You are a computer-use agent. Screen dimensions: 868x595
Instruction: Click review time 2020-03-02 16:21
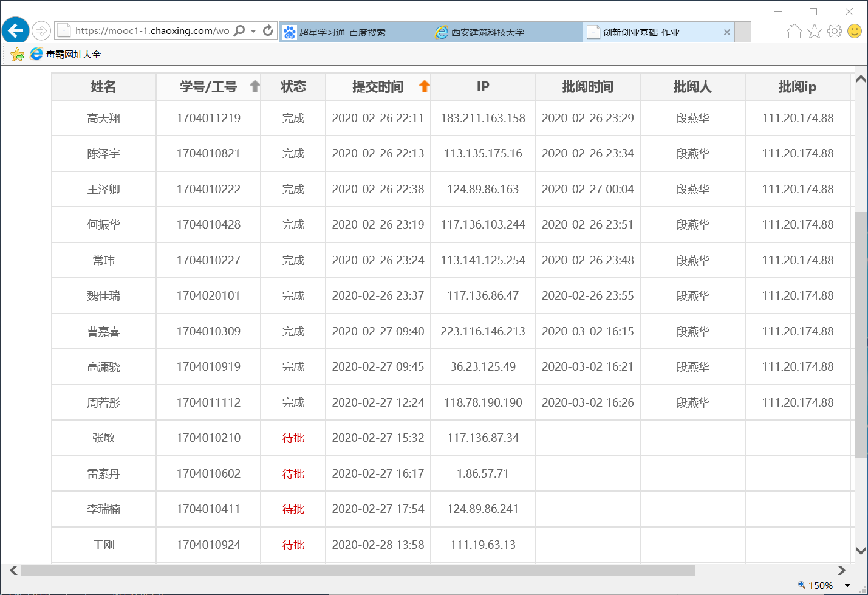point(587,366)
